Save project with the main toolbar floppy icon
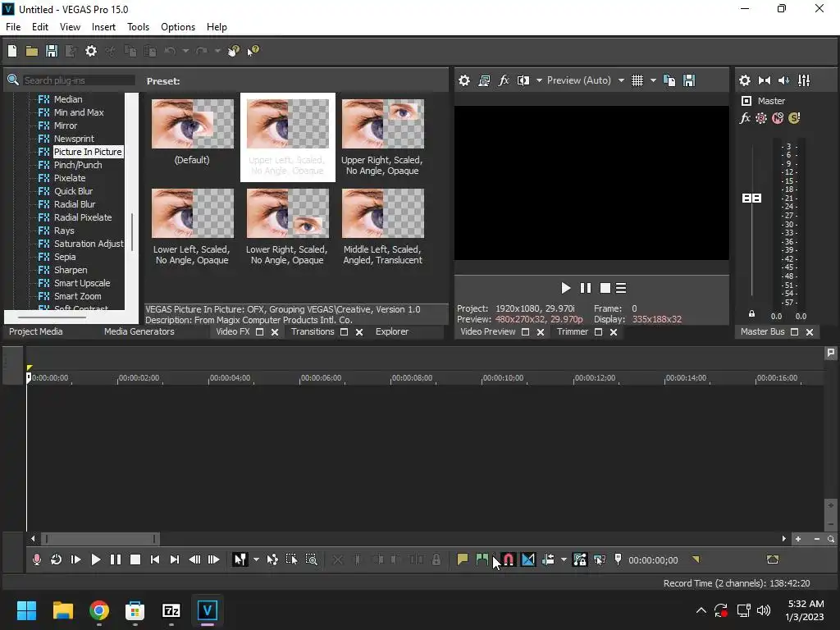Image resolution: width=840 pixels, height=630 pixels. 52,51
